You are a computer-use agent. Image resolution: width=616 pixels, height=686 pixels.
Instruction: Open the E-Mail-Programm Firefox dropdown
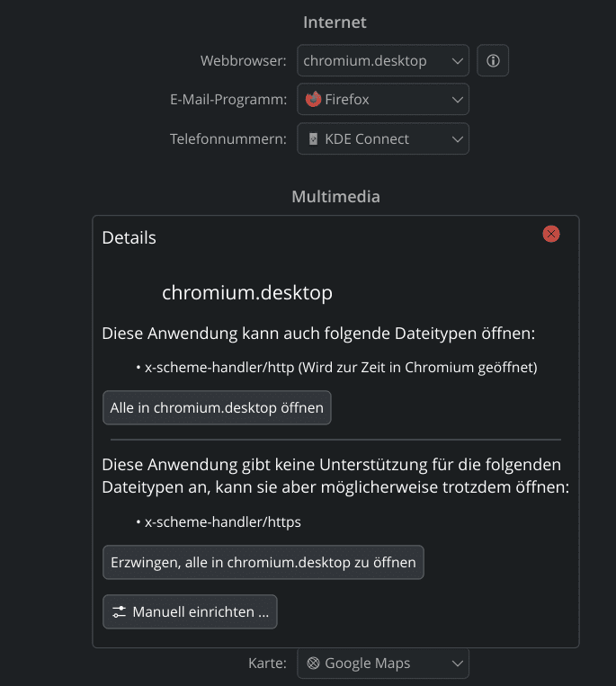coord(383,99)
